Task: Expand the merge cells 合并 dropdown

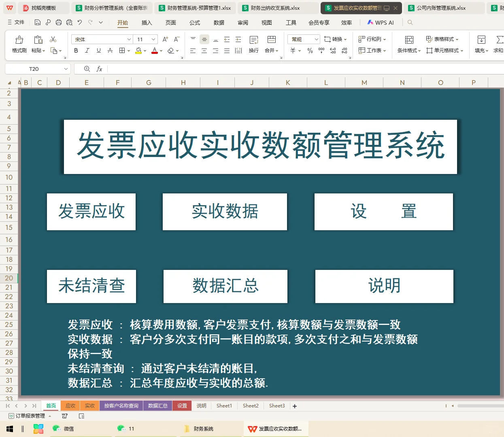Action: click(276, 51)
